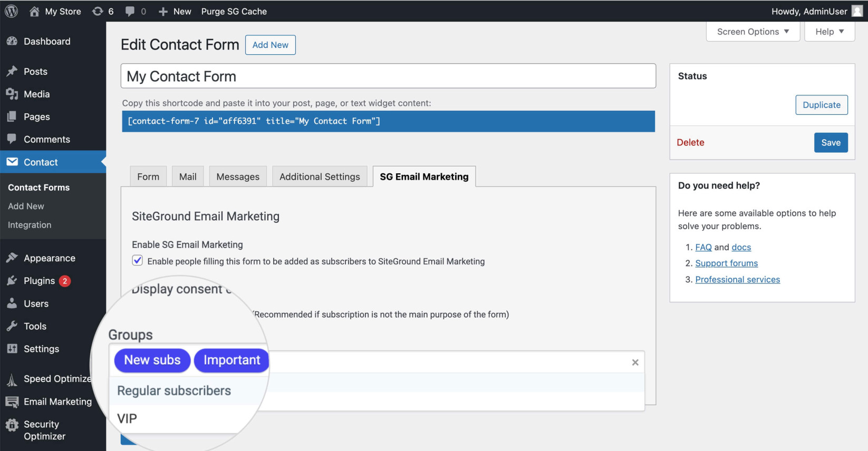
Task: Open the docs link
Action: click(x=741, y=247)
